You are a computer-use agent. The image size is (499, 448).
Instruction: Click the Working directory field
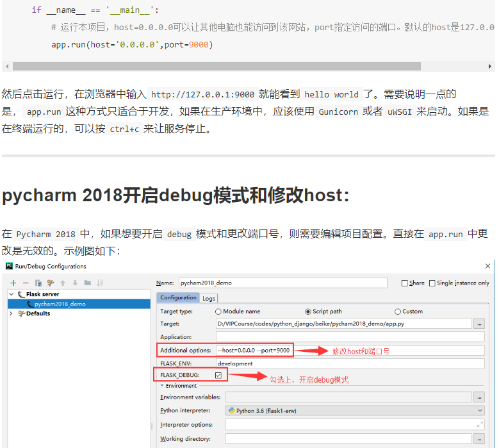click(x=348, y=439)
